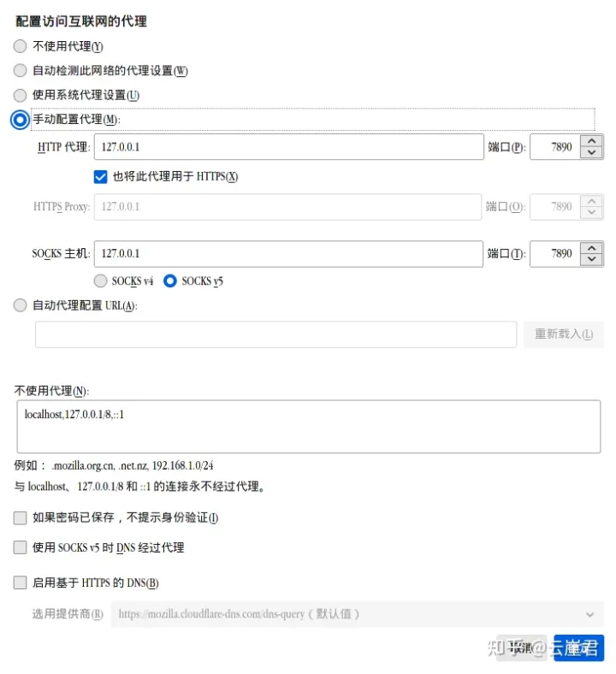This screenshot has width=616, height=674.
Task: Enable 如果密码已保存，不提示身份验证 checkbox
Action: 21,517
